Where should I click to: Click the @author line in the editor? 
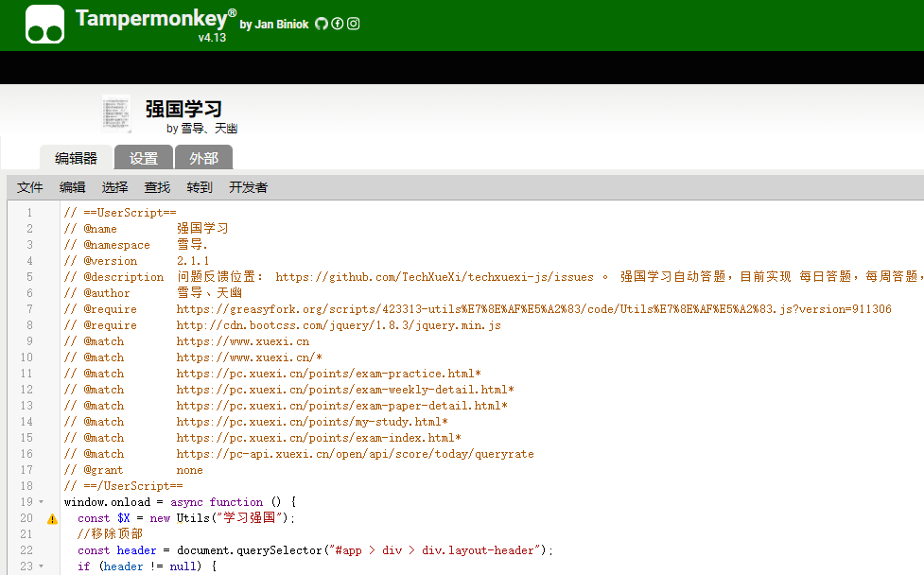pos(152,293)
